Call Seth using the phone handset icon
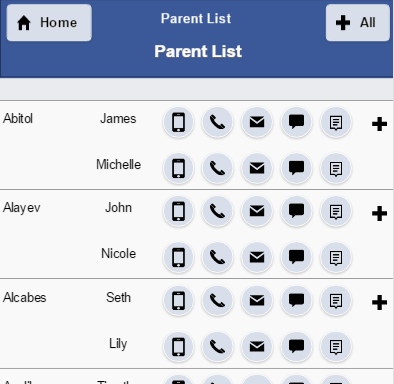The height and width of the screenshot is (384, 394). click(218, 301)
